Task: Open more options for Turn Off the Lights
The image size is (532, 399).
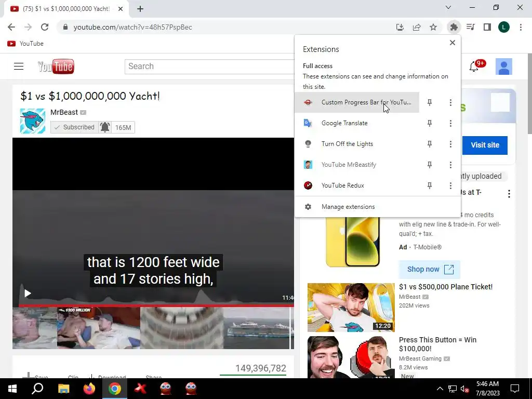Action: pos(450,144)
